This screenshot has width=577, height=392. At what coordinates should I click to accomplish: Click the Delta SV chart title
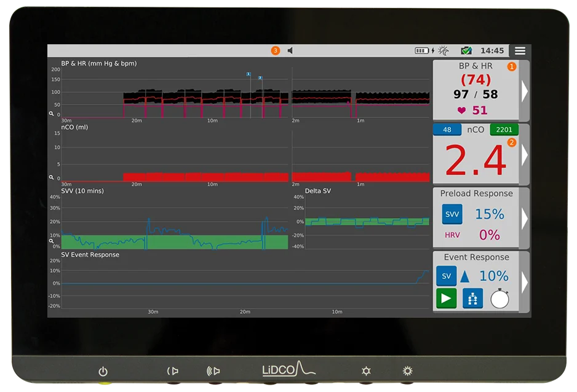point(318,191)
